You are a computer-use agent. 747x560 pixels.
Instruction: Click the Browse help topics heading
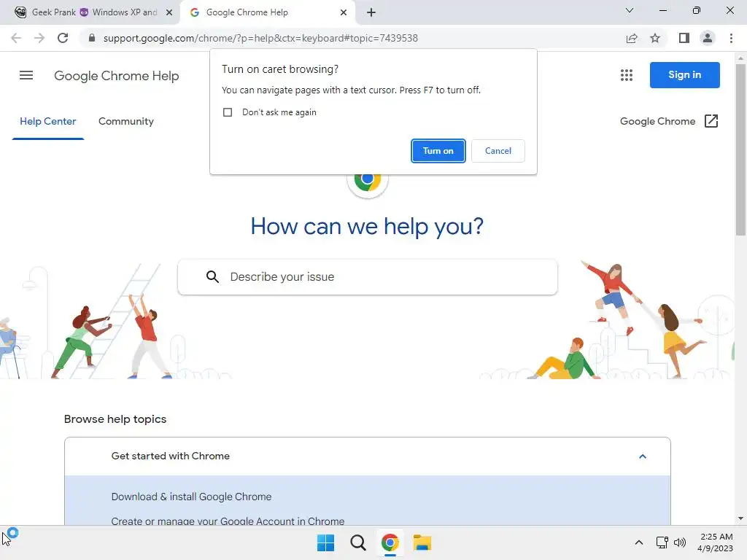pyautogui.click(x=115, y=419)
